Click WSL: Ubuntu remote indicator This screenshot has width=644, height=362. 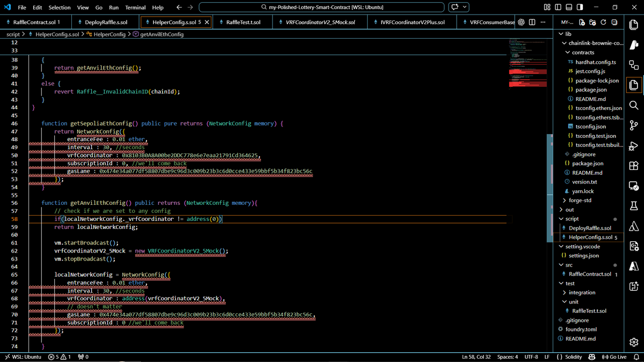pos(23,357)
